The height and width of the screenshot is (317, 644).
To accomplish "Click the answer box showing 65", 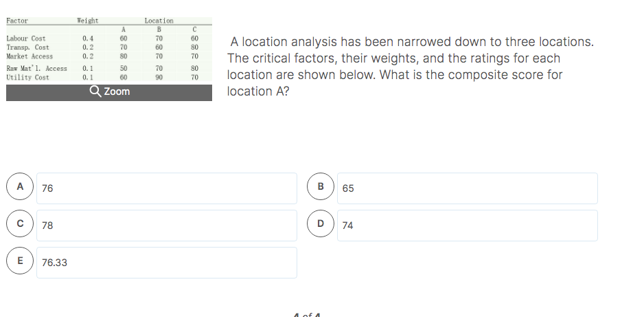I will click(x=468, y=188).
